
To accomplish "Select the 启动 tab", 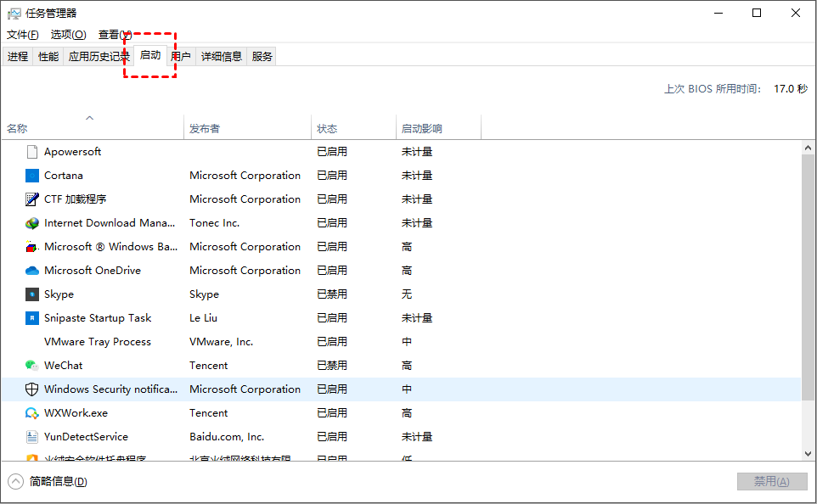I will [x=150, y=55].
